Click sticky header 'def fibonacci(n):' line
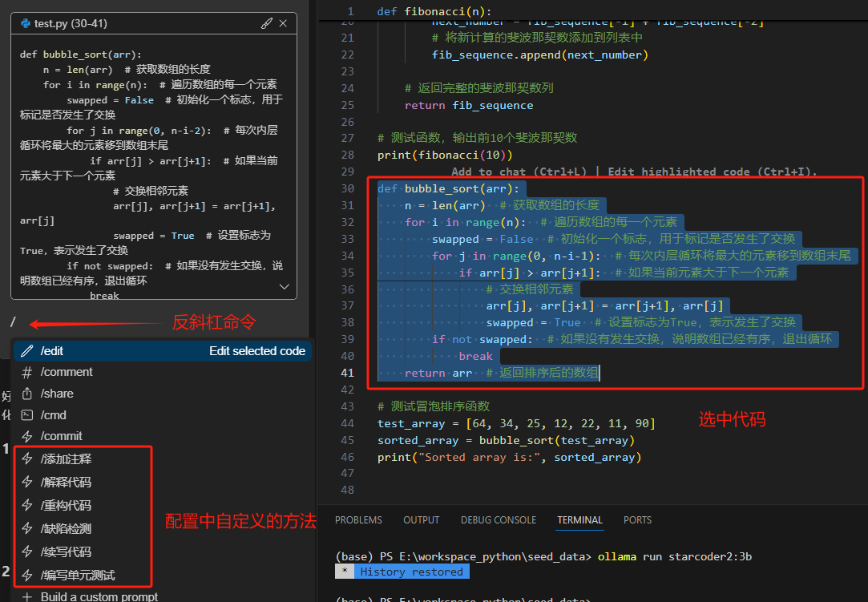868x602 pixels. point(434,11)
